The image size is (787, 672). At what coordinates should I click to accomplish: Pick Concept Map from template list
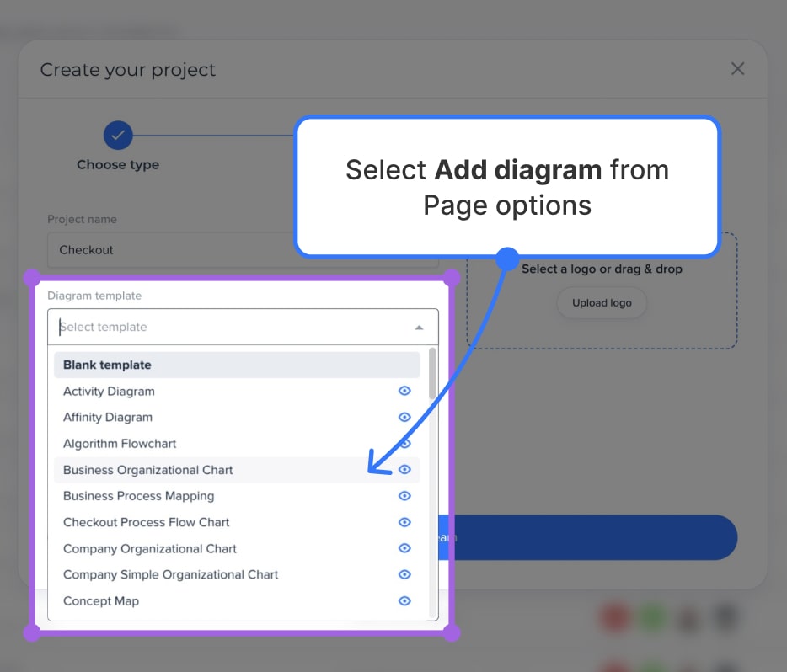pos(101,601)
